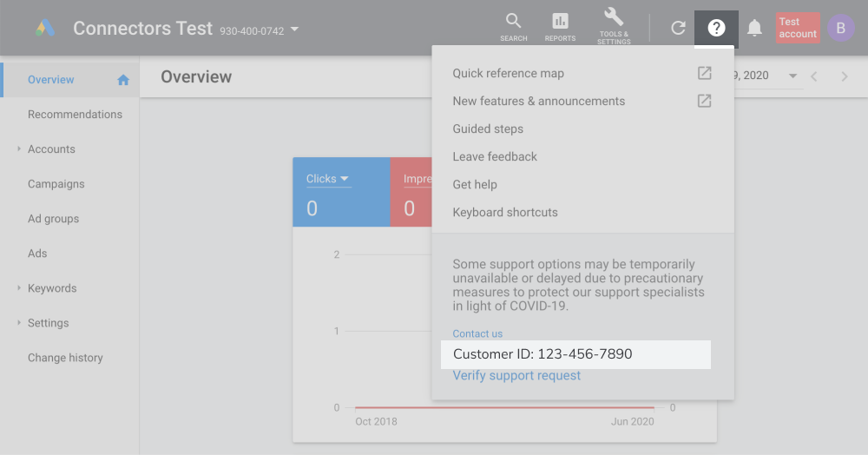Choose Keyboard shortcuts in help menu
Image resolution: width=868 pixels, height=455 pixels.
(x=505, y=212)
